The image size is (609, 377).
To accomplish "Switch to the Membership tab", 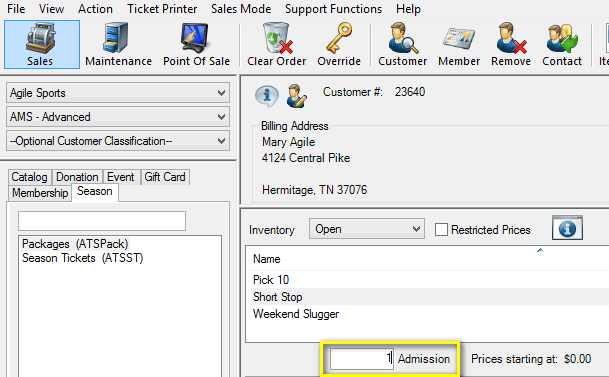I will click(x=40, y=193).
